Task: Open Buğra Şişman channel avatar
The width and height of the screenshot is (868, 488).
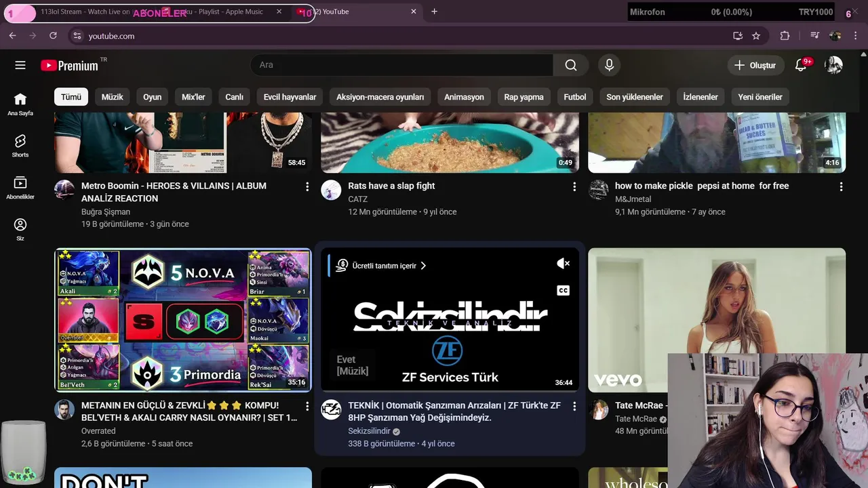Action: [64, 190]
